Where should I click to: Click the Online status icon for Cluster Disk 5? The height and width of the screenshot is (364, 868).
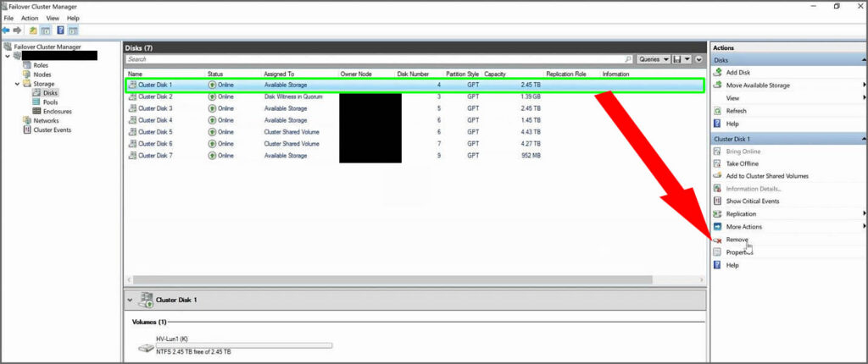pos(212,132)
